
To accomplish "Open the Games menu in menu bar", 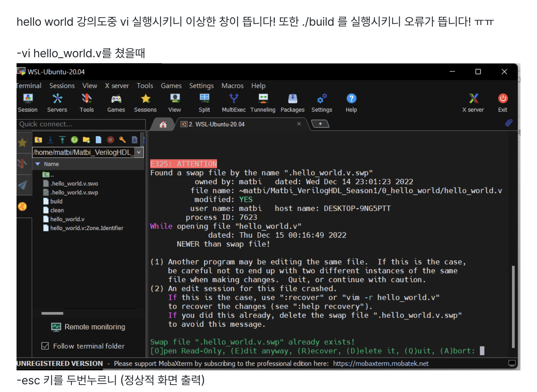I will (171, 86).
